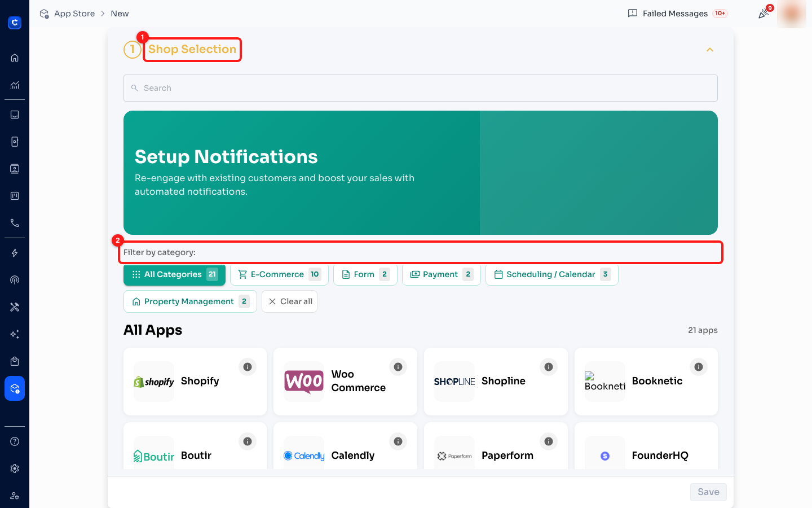Open the phone calls sidebar icon
Screen dimensions: 812x508
pyautogui.click(x=15, y=223)
